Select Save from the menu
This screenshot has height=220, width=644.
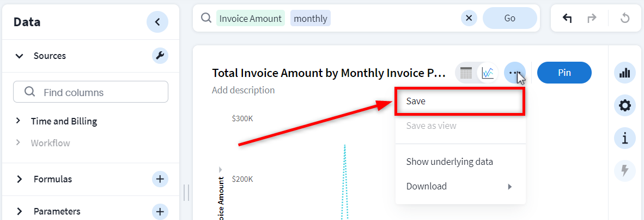coord(459,101)
